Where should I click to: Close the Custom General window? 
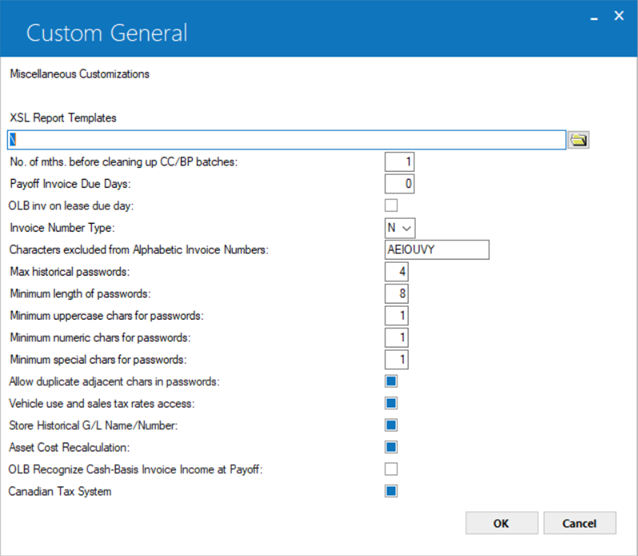point(619,16)
